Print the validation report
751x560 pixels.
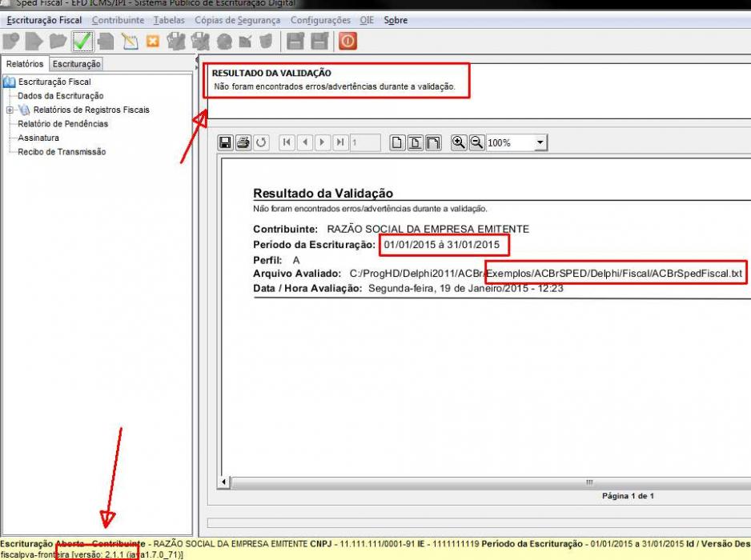coord(243,142)
